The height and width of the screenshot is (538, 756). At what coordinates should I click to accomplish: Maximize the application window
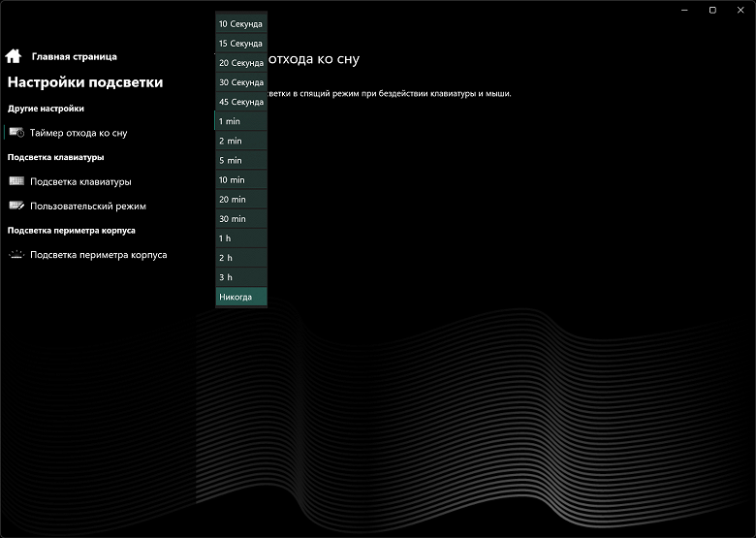[x=712, y=10]
